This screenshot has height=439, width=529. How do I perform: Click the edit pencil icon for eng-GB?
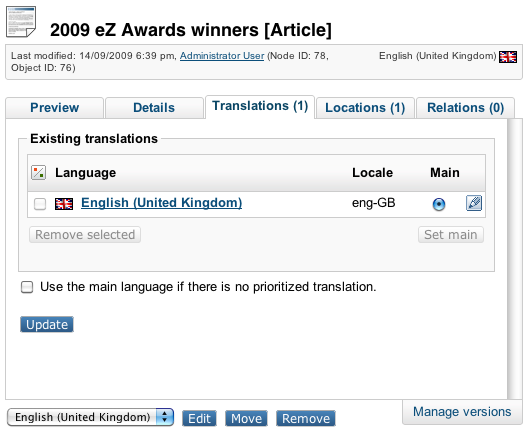point(474,203)
